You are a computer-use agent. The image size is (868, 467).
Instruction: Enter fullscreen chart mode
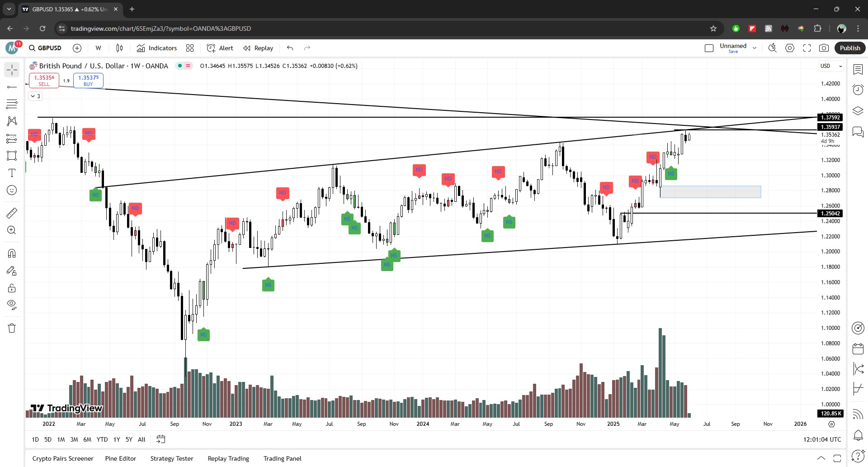pos(807,48)
